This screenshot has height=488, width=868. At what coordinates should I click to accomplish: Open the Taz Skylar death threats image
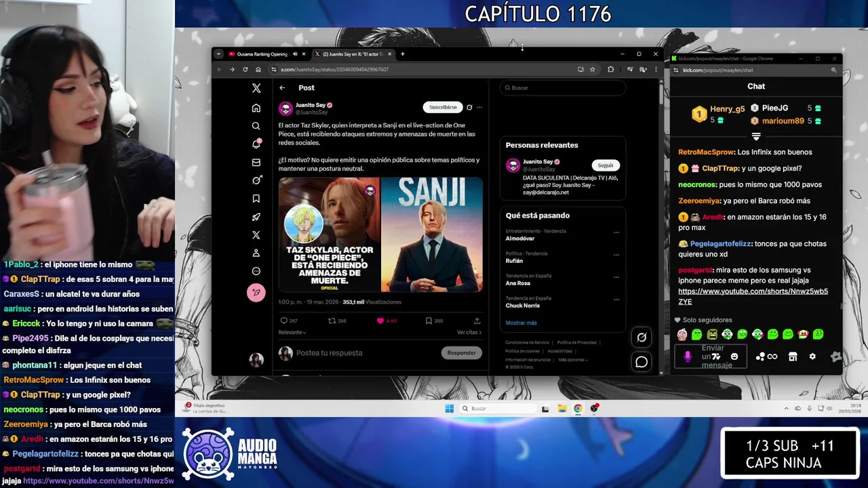click(x=329, y=235)
